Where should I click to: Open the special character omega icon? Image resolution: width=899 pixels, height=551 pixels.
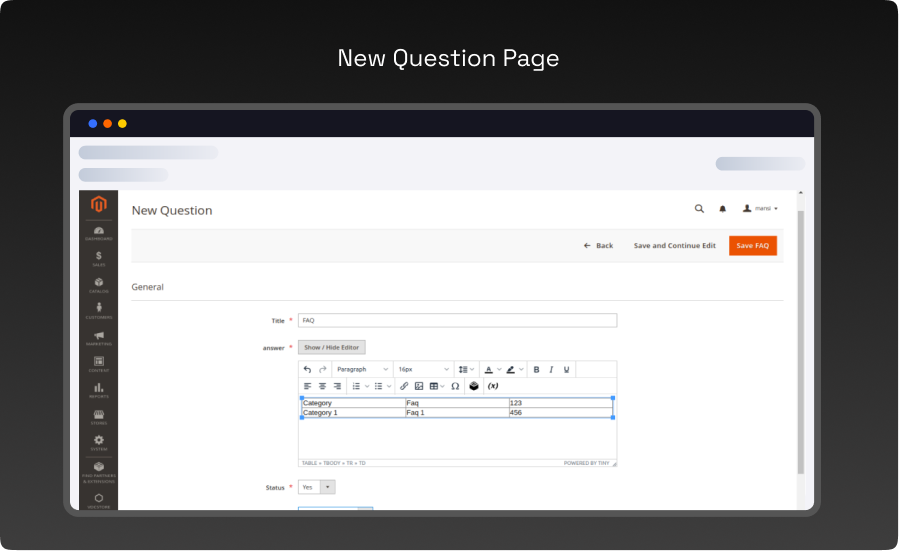[455, 386]
